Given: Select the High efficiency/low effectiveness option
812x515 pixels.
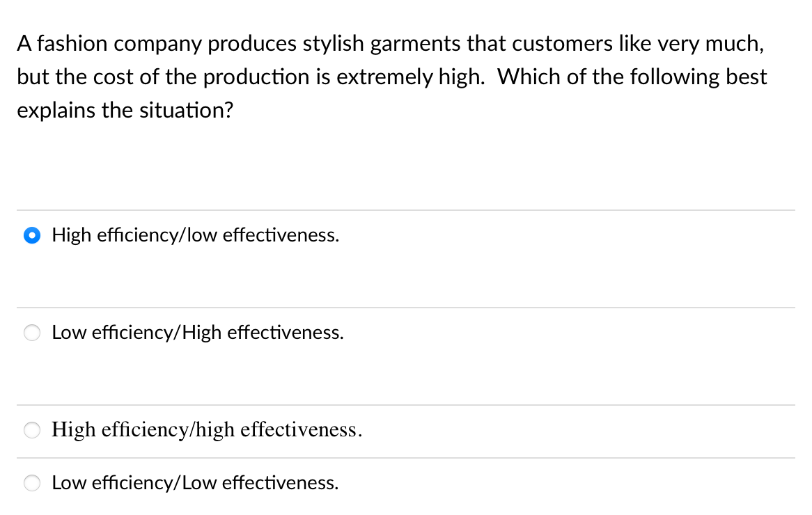Looking at the screenshot, I should pos(31,235).
